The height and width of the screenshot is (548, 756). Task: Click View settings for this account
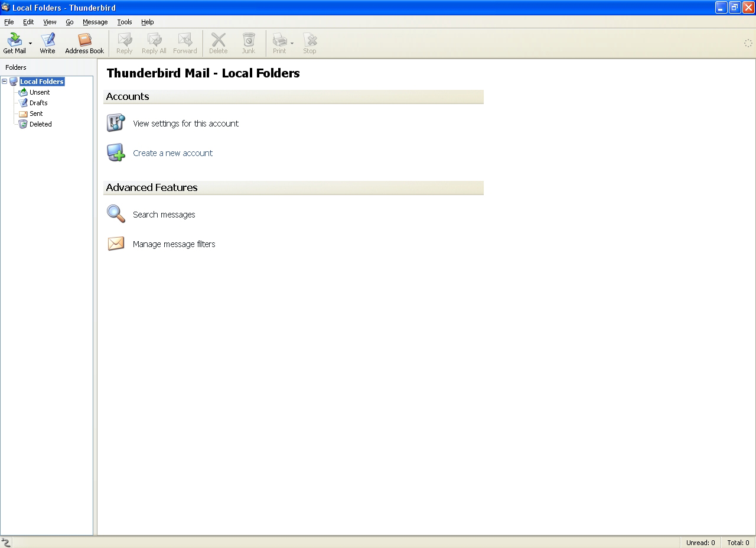(185, 124)
